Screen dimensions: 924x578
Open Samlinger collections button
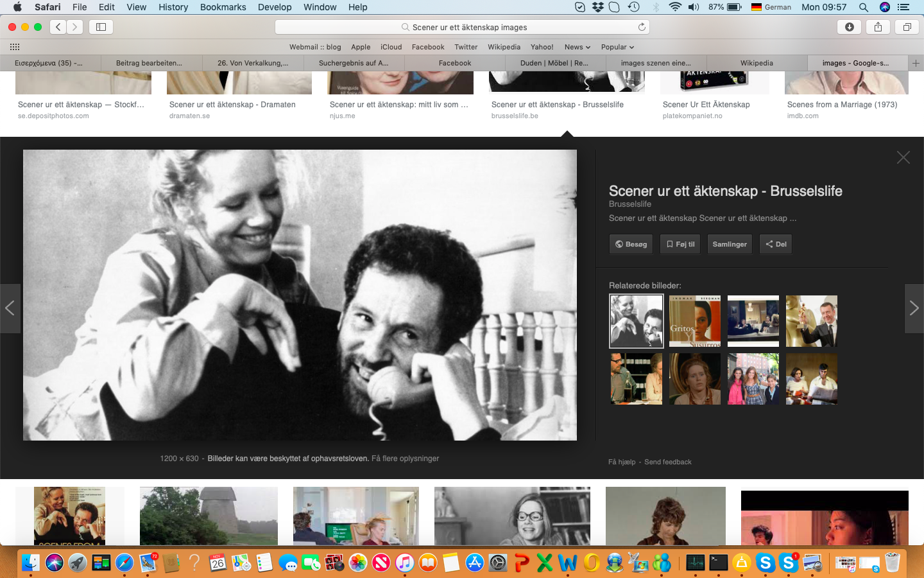click(x=730, y=244)
